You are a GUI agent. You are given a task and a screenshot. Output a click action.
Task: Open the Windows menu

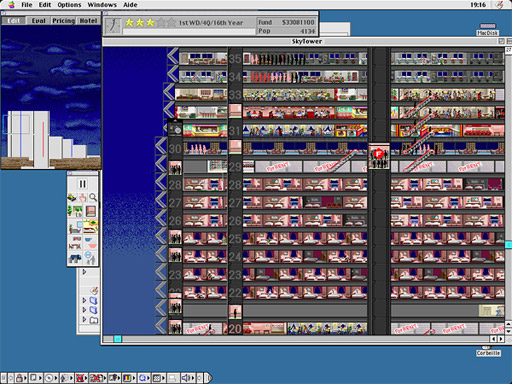[x=102, y=5]
